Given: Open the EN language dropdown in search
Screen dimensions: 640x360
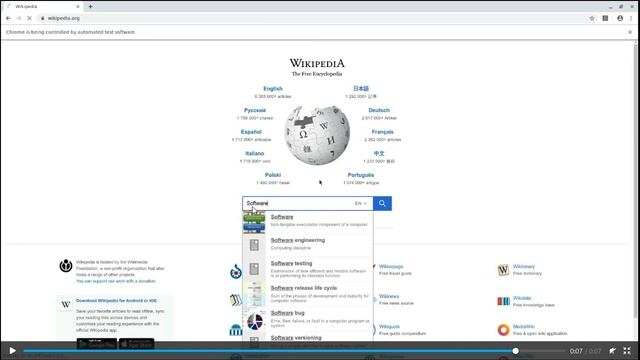Looking at the screenshot, I should pos(361,203).
